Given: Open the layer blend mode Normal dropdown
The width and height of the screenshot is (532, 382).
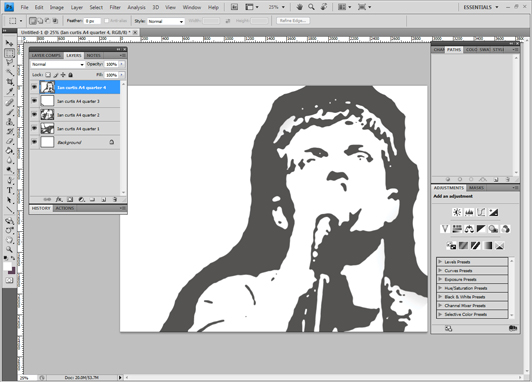Looking at the screenshot, I should click(x=57, y=64).
